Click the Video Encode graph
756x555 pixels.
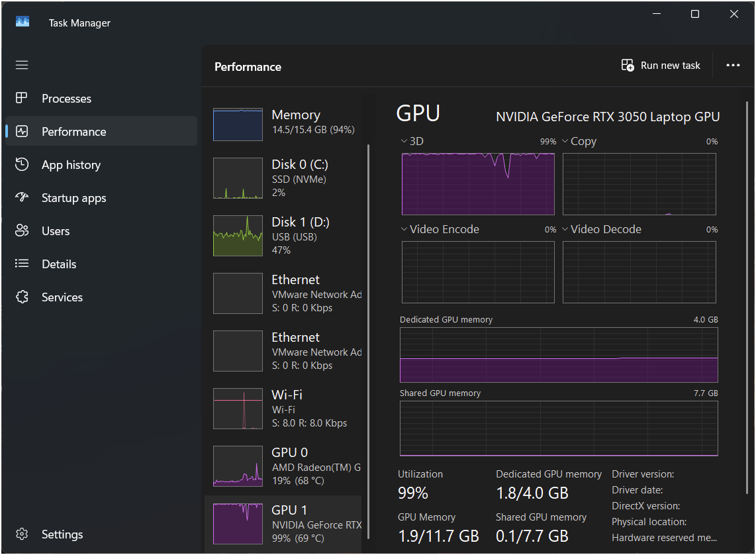pos(478,272)
